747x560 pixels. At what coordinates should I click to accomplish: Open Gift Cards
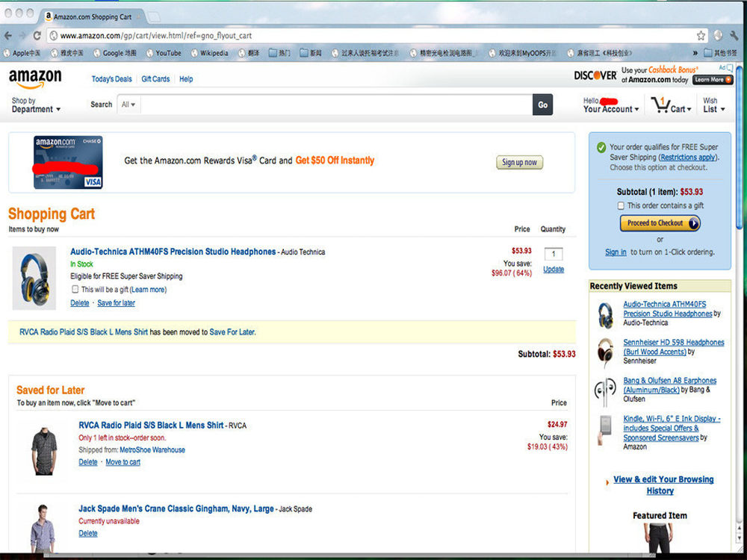click(155, 79)
